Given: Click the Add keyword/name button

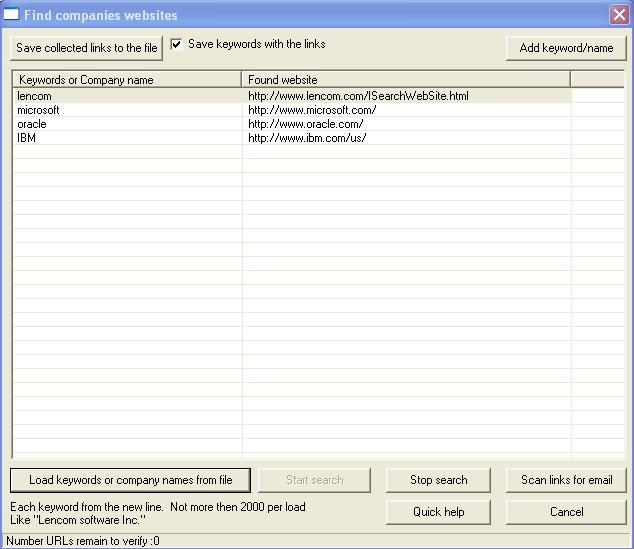Looking at the screenshot, I should 566,48.
